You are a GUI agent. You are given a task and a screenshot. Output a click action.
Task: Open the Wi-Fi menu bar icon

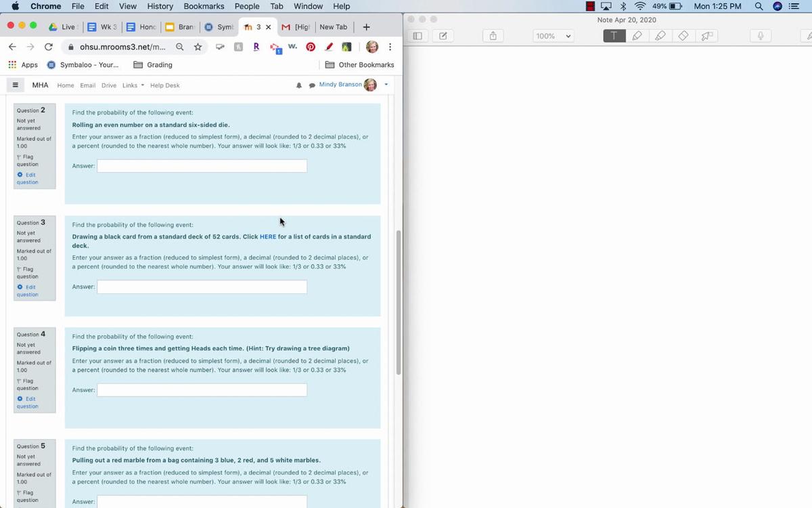tap(639, 6)
